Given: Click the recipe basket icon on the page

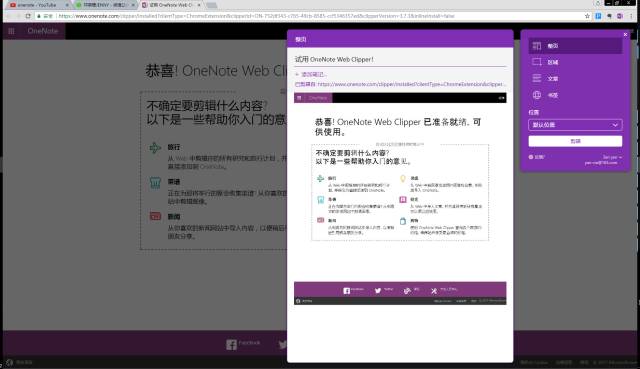Looking at the screenshot, I should click(x=155, y=182).
